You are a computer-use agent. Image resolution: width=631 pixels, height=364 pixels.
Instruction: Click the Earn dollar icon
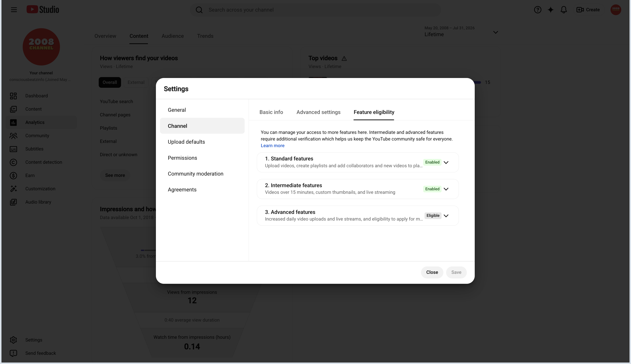[13, 176]
